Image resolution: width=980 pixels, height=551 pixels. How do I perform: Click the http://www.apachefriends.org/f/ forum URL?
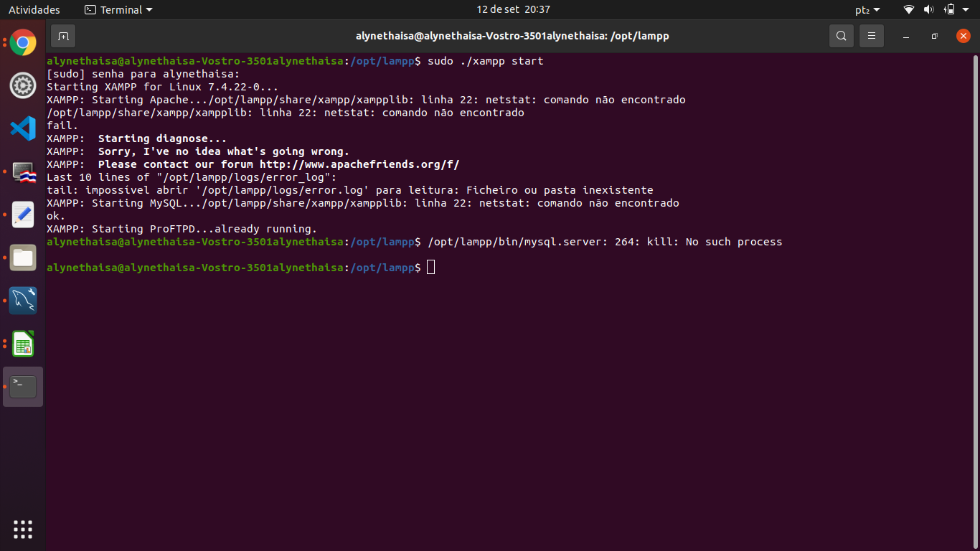pyautogui.click(x=359, y=164)
